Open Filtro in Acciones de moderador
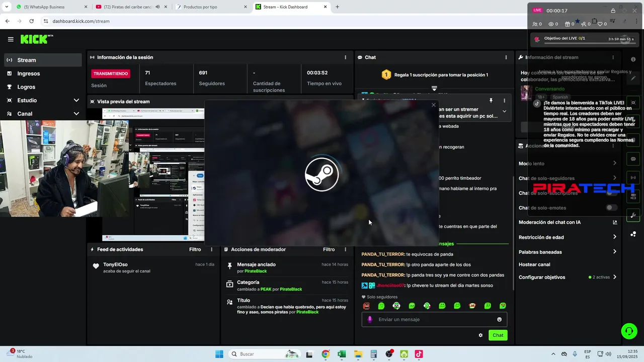 tap(329, 249)
